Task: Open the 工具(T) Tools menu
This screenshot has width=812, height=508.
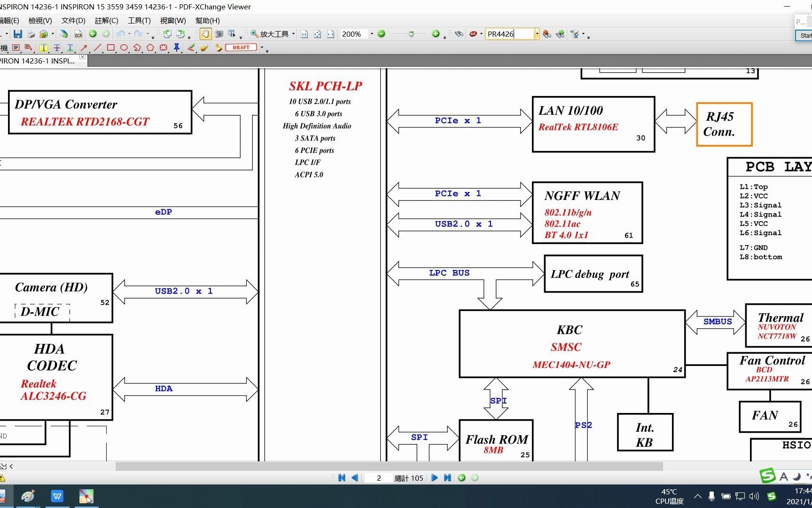Action: click(x=139, y=21)
